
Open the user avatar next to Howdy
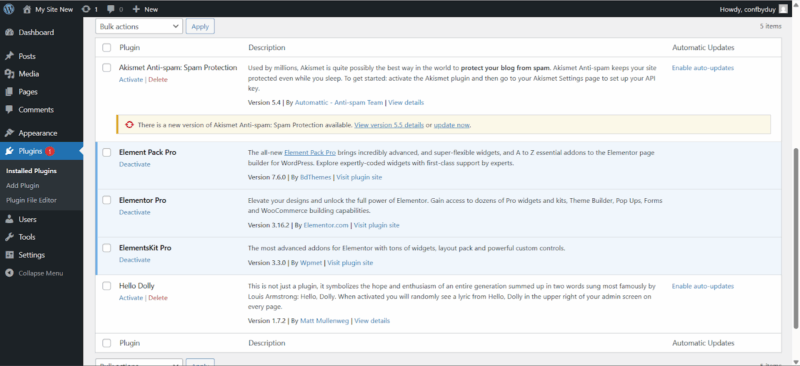point(783,9)
